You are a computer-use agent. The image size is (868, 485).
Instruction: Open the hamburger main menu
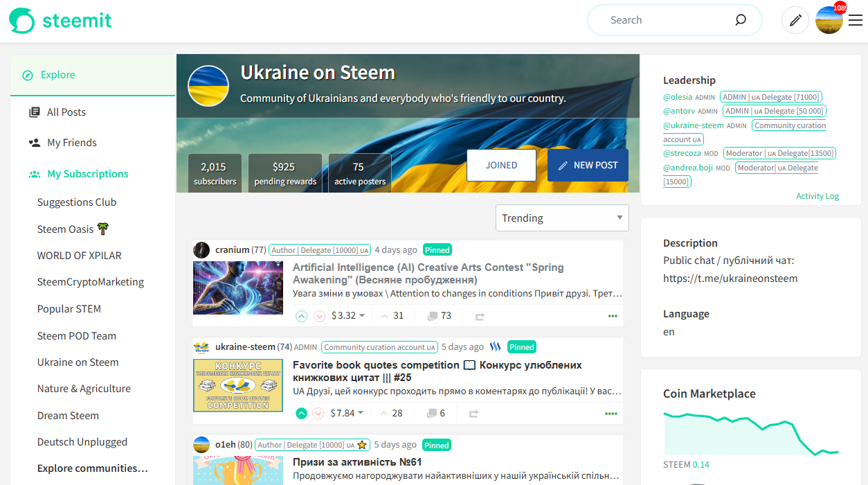pos(856,20)
